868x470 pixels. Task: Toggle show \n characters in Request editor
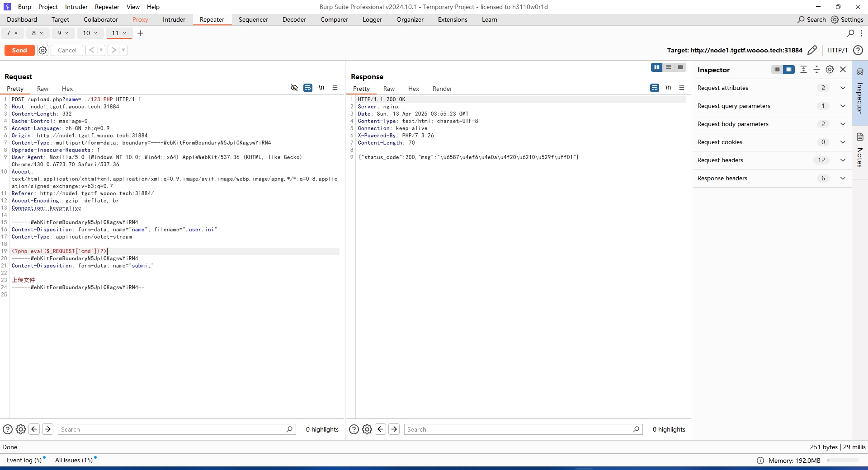pyautogui.click(x=321, y=88)
